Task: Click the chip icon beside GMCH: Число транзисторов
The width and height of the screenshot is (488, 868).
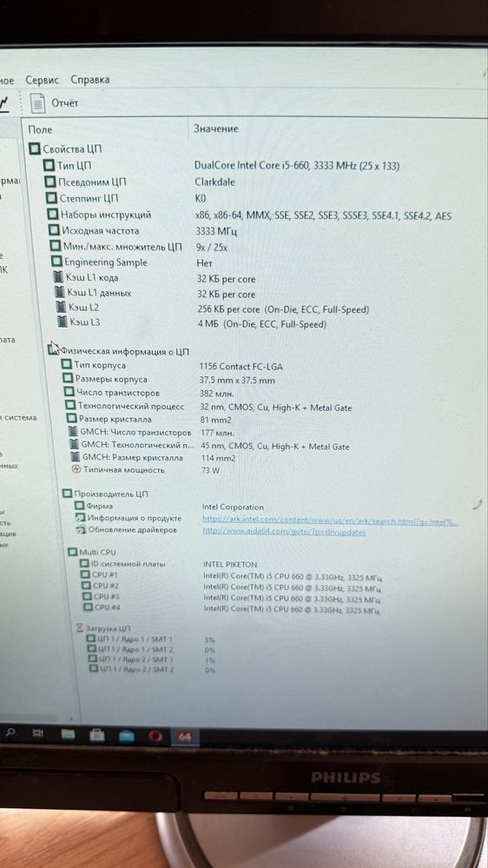Action: point(73,431)
